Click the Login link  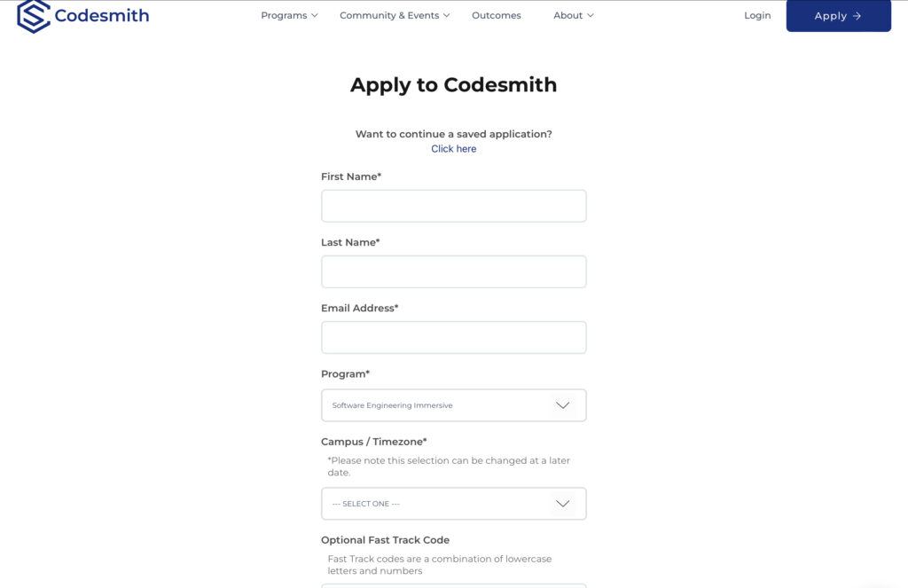757,16
